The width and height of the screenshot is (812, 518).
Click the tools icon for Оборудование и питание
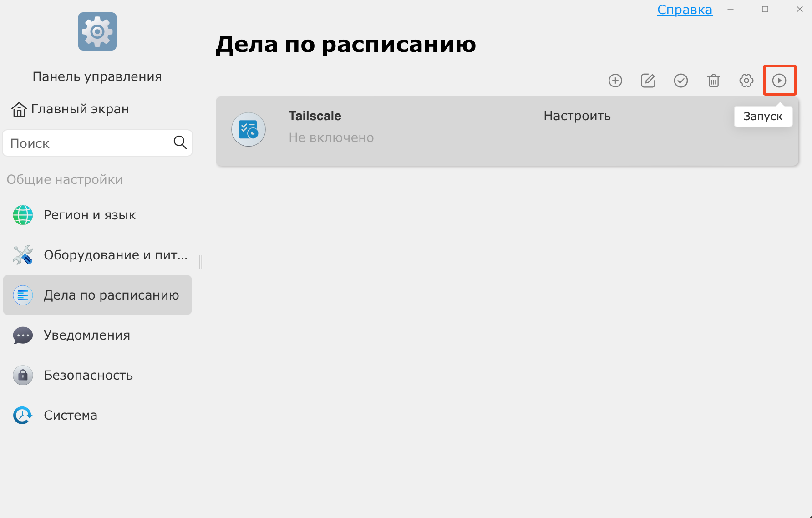[x=23, y=255]
